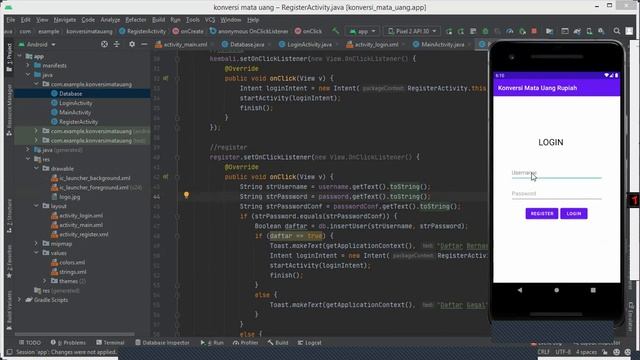The width and height of the screenshot is (640, 360).
Task: Click the 4 spaces indent setting
Action: tap(586, 352)
